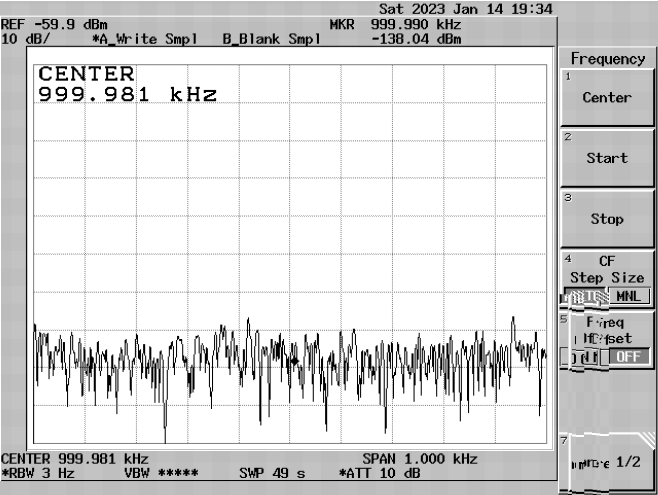
Task: Switch Freq Offset to OFF
Action: (628, 357)
